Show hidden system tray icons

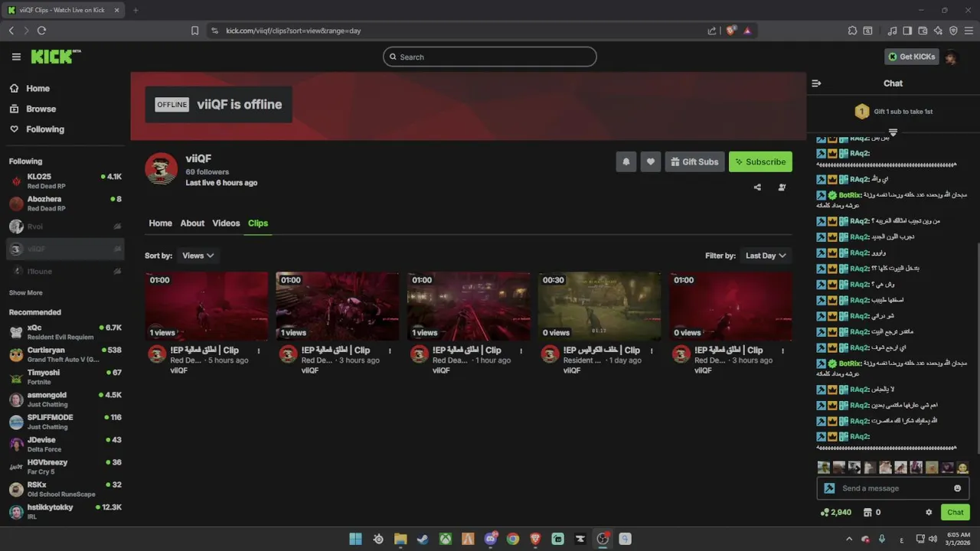tap(851, 539)
